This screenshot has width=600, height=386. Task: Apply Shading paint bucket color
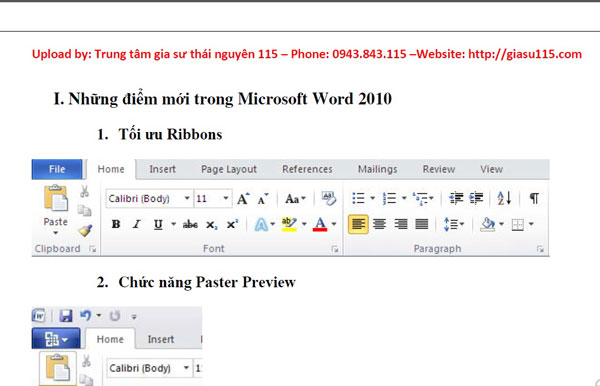(488, 225)
